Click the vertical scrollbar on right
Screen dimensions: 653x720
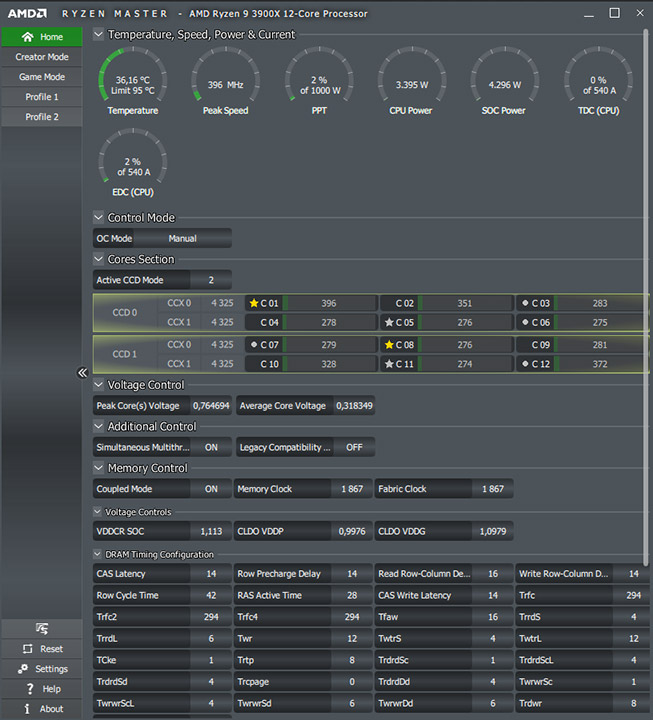click(x=645, y=298)
